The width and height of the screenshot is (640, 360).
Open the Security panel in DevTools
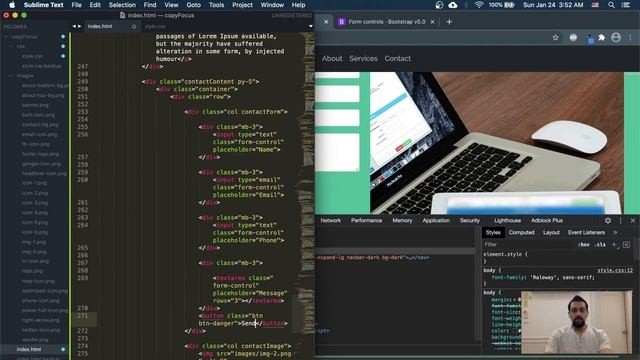click(x=470, y=220)
